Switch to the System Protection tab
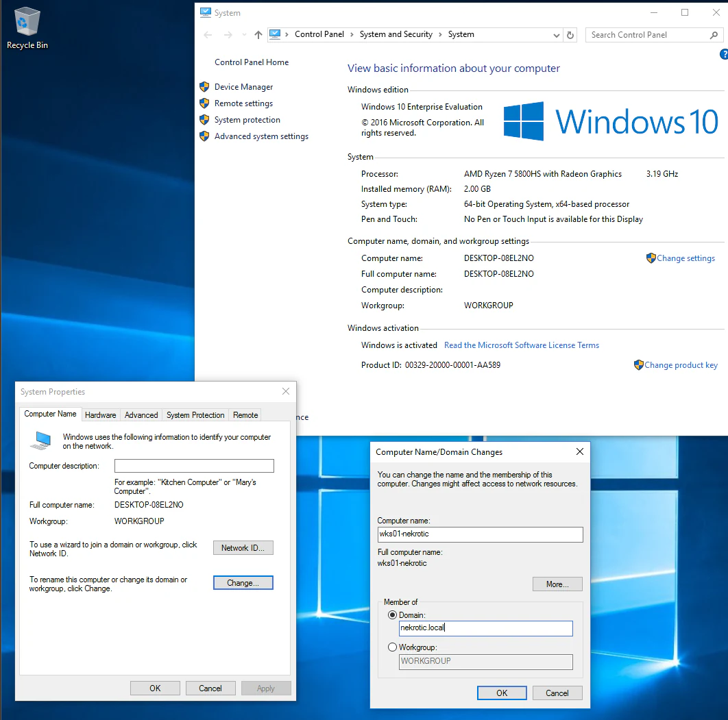 coord(195,414)
